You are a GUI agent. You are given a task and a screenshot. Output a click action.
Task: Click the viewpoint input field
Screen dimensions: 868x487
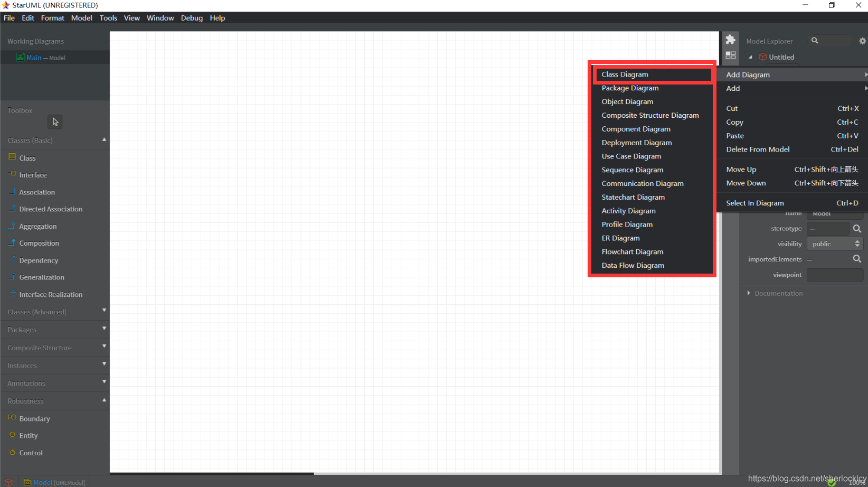pos(835,275)
